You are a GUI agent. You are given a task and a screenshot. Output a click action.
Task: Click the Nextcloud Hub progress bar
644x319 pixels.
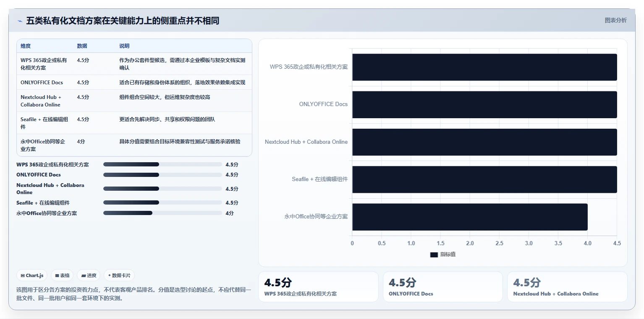162,189
